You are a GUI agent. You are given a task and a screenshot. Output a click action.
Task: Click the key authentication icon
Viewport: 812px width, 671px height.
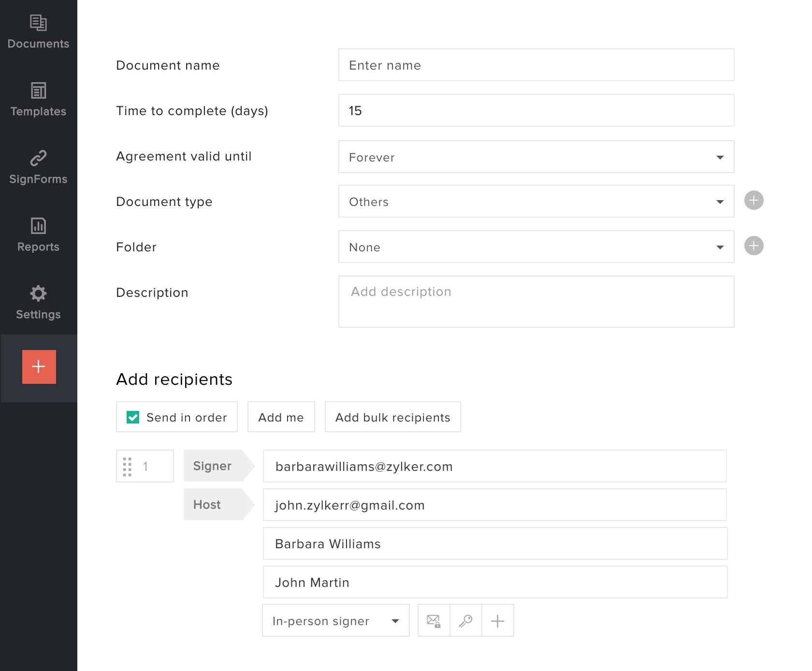tap(465, 621)
